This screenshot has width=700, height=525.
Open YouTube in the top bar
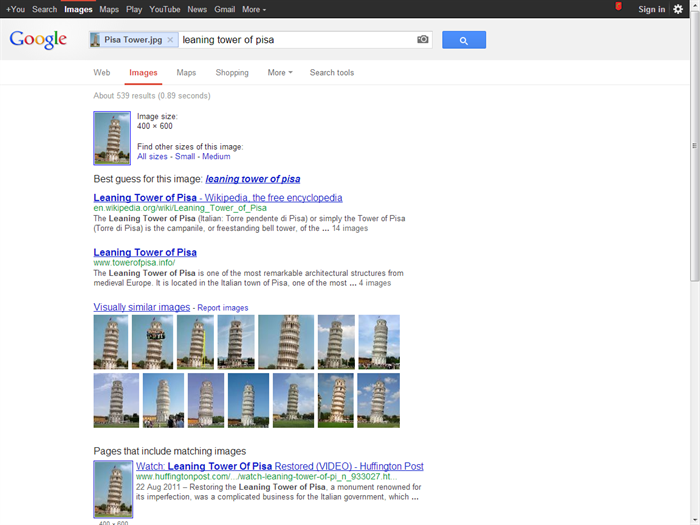pyautogui.click(x=165, y=9)
